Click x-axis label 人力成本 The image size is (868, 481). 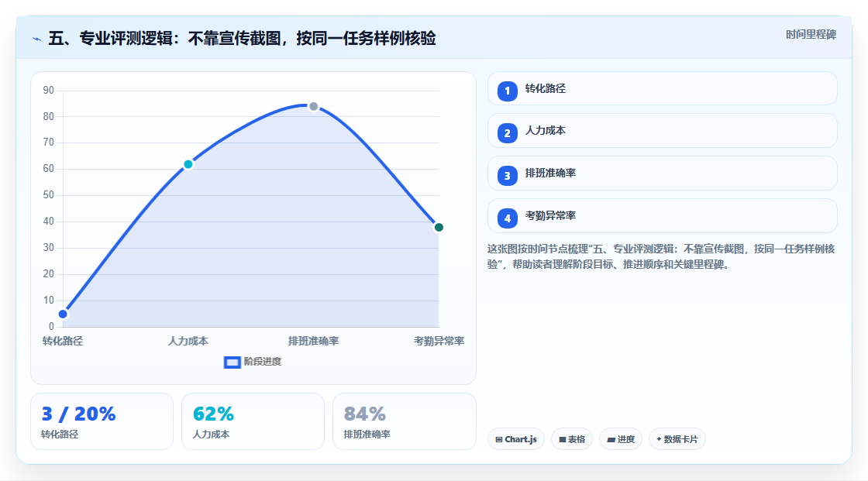pyautogui.click(x=188, y=341)
